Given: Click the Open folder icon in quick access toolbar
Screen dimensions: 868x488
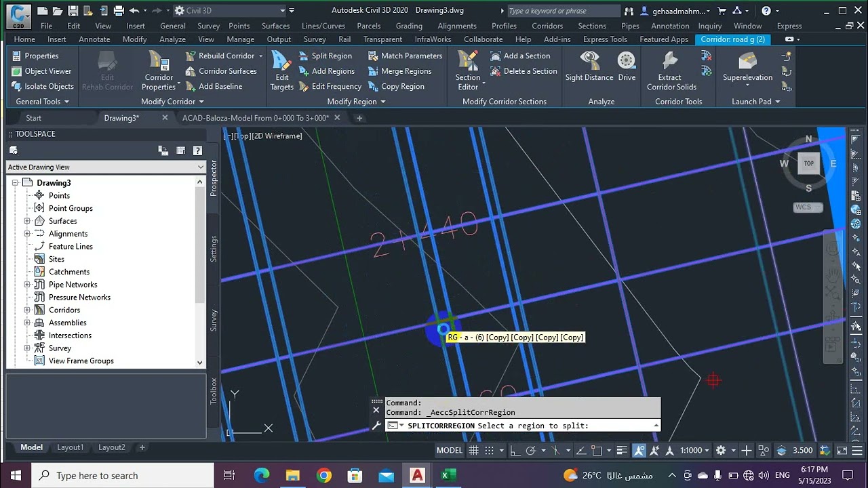Looking at the screenshot, I should pyautogui.click(x=57, y=11).
